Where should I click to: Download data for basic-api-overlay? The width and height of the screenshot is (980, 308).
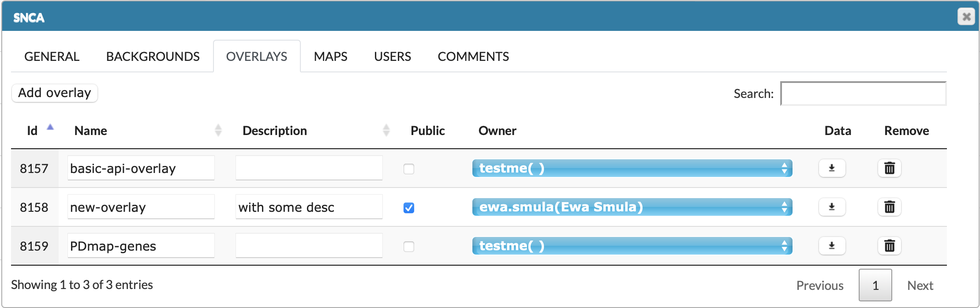[x=832, y=168]
